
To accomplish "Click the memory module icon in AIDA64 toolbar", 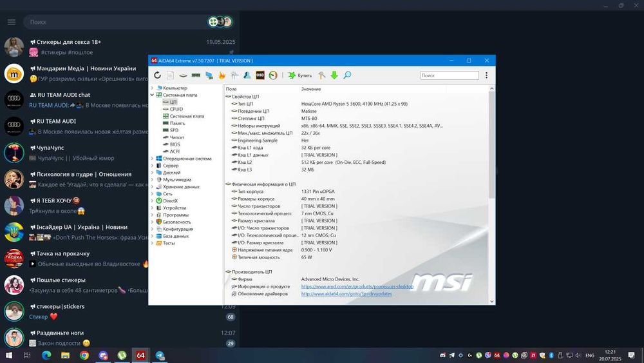I will click(x=196, y=75).
